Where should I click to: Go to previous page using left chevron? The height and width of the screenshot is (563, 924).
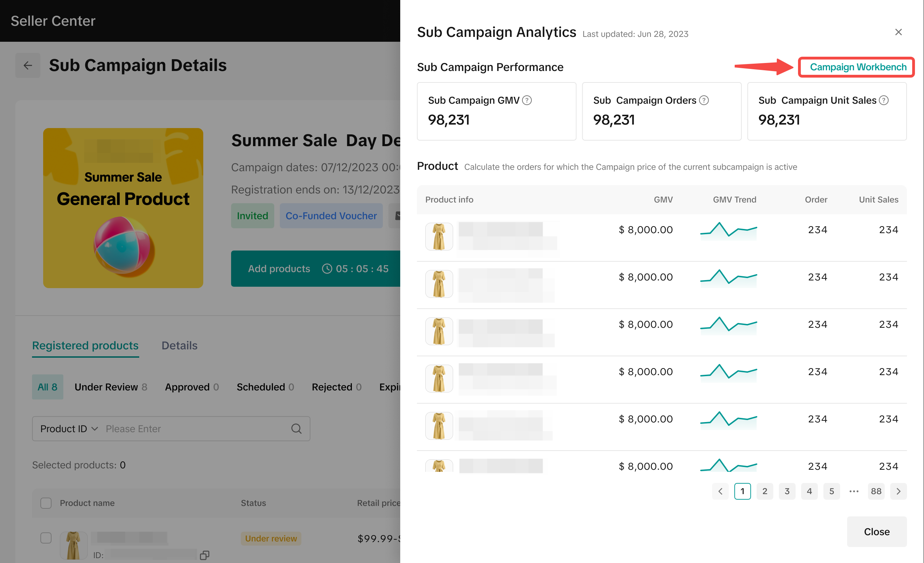(720, 491)
